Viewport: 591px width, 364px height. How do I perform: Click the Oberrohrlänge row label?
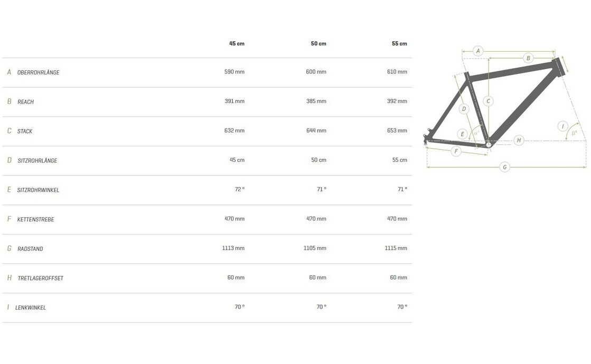point(38,72)
